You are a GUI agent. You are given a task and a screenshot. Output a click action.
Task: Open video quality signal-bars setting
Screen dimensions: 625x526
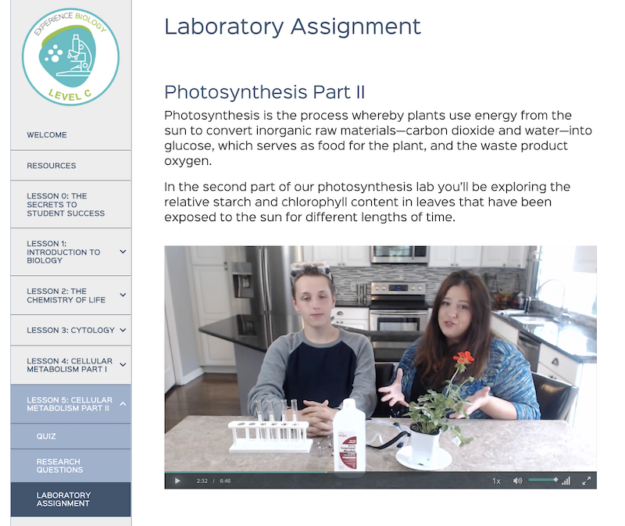(x=566, y=481)
